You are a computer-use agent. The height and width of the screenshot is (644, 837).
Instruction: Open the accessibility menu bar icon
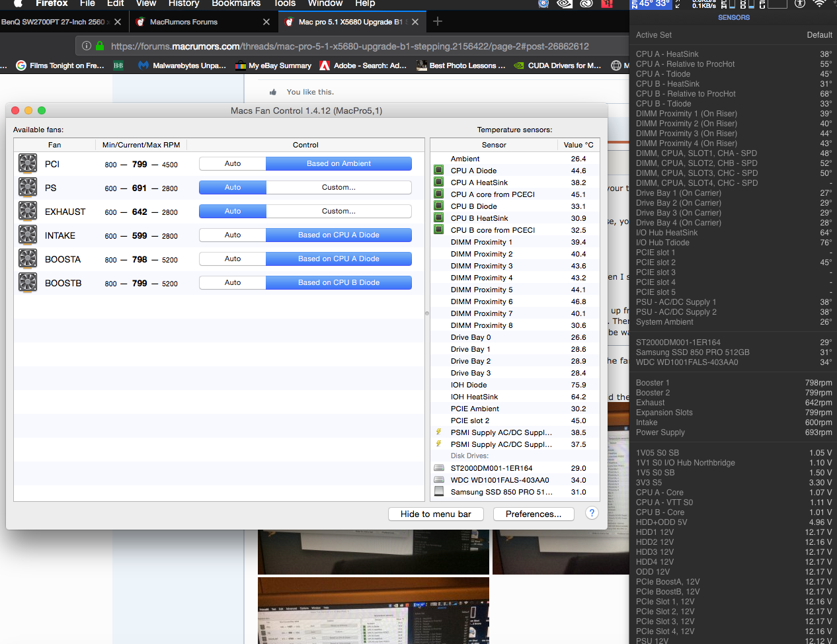click(x=800, y=3)
